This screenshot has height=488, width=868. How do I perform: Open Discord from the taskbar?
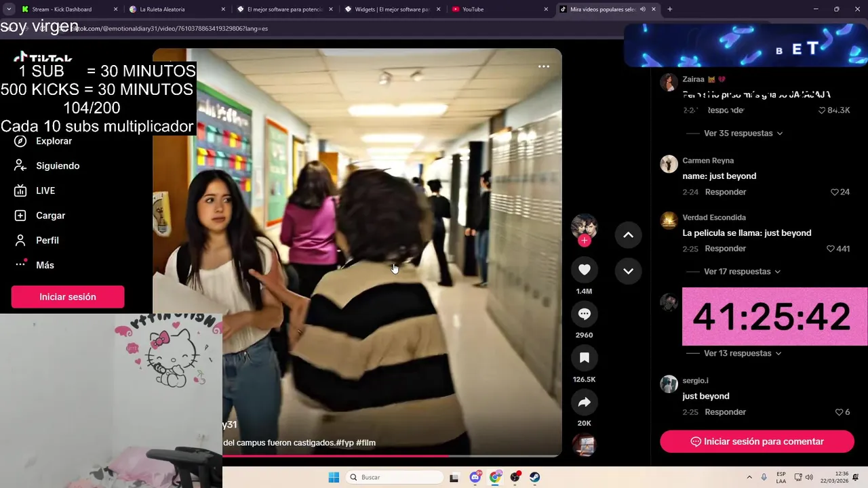[x=475, y=477]
